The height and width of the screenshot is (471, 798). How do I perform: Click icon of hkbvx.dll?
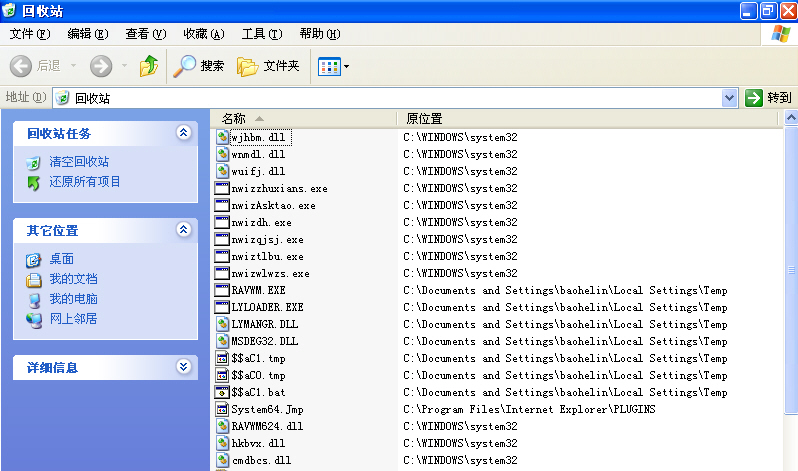(x=222, y=443)
